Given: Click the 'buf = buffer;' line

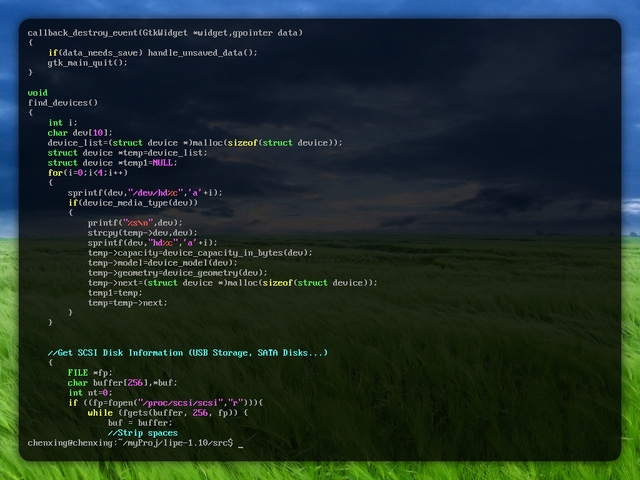Looking at the screenshot, I should click(x=140, y=423).
